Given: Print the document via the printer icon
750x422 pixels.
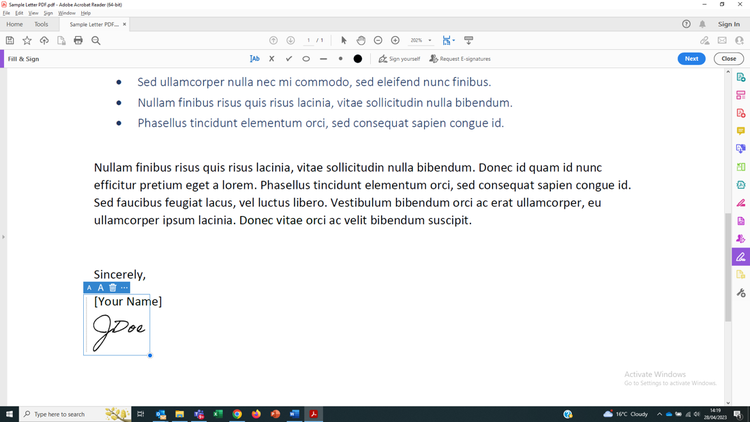Looking at the screenshot, I should coord(78,41).
